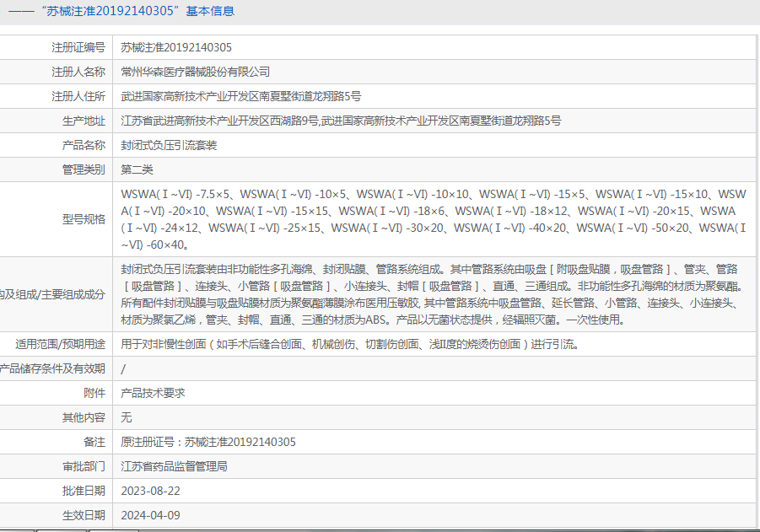The height and width of the screenshot is (532, 760).
Task: Click the "适用范围/预期用途" row label
Action: pyautogui.click(x=60, y=344)
